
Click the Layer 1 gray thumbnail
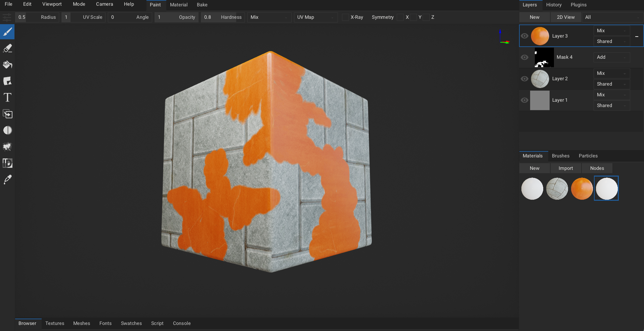tap(540, 100)
